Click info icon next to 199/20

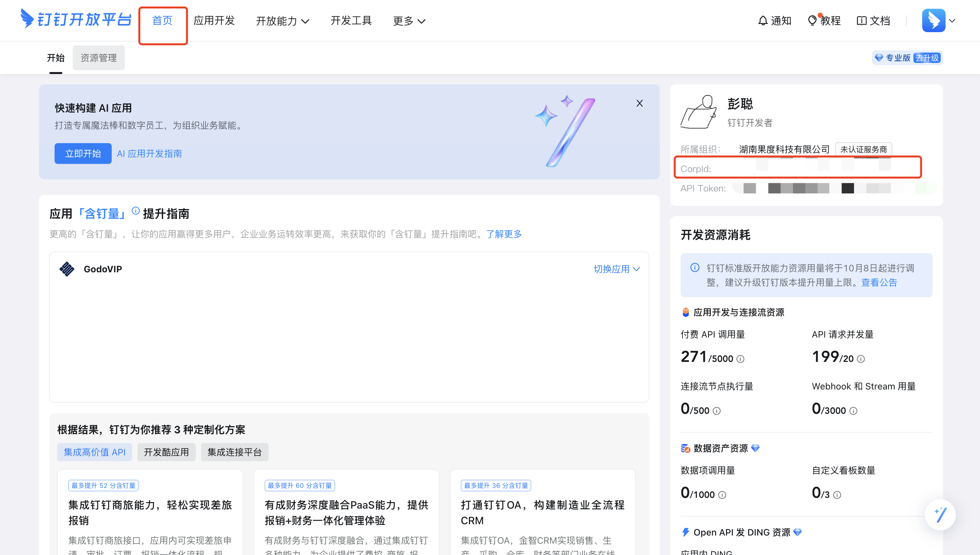coord(861,359)
